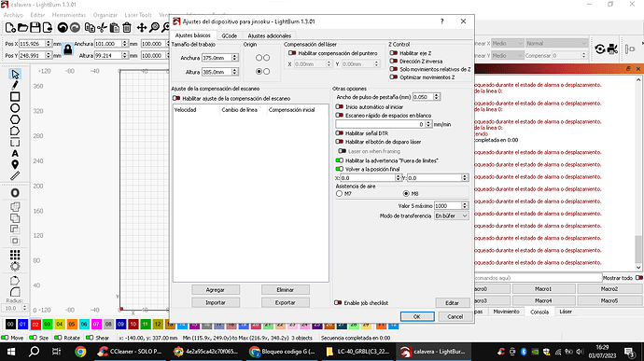Viewport: 644px width, 361px height.
Task: Select the top-right origin radio button
Action: tap(267, 58)
